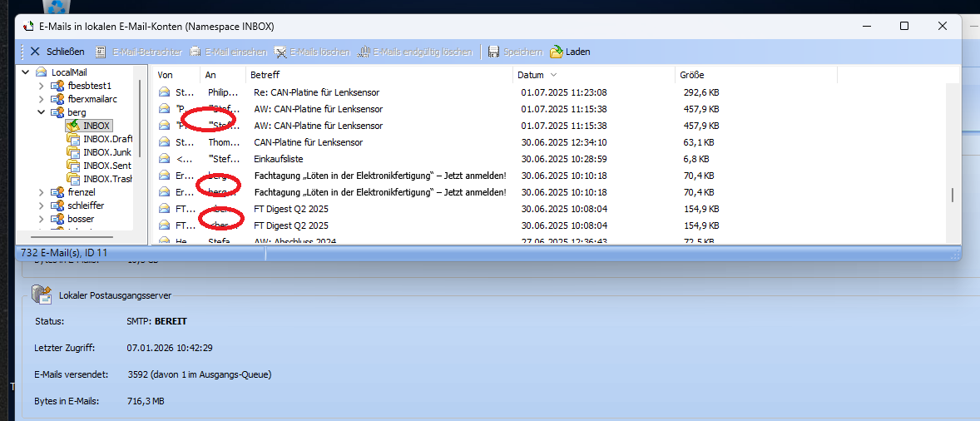Click the 'Philip...' recipient cell

(x=223, y=92)
